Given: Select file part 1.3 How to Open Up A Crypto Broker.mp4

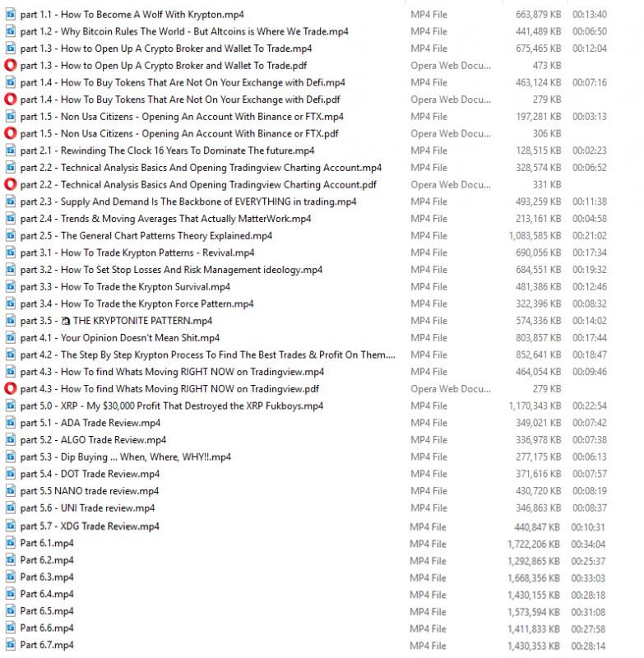Looking at the screenshot, I should [x=166, y=49].
